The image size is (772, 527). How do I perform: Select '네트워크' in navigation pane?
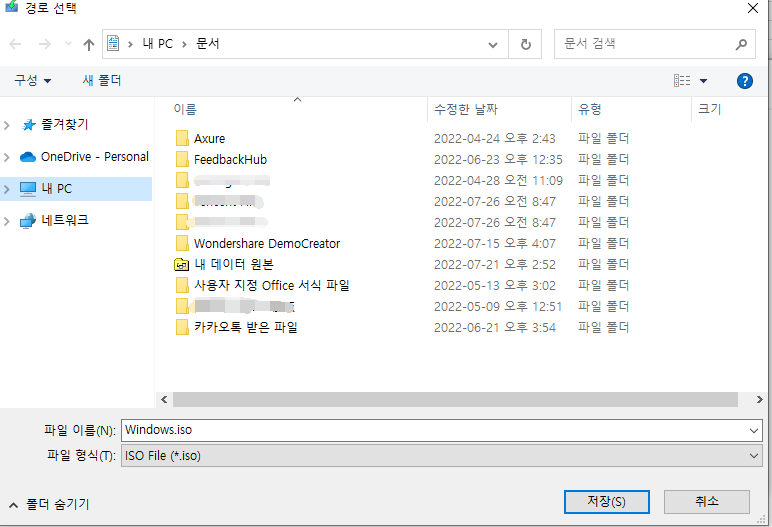[x=64, y=220]
